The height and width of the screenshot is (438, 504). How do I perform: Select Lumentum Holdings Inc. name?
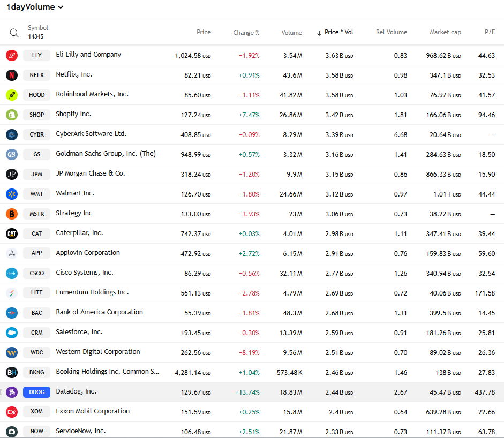(92, 292)
